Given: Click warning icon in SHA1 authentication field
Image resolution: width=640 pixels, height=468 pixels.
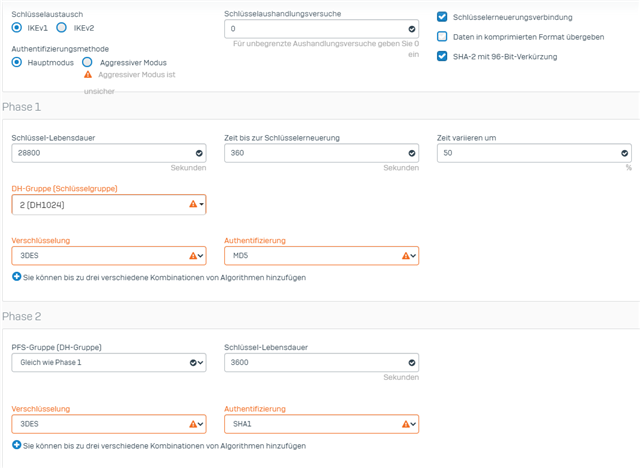Looking at the screenshot, I should coord(406,424).
